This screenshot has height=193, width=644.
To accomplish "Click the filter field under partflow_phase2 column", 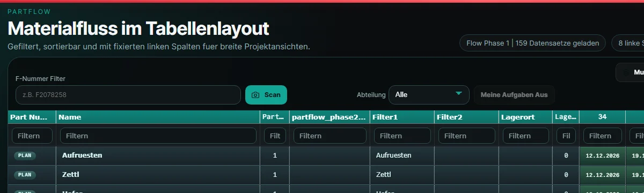I will pos(330,136).
